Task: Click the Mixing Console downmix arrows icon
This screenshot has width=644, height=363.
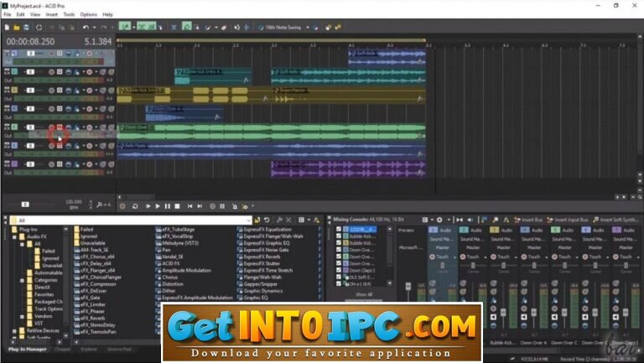Action: 460,220
